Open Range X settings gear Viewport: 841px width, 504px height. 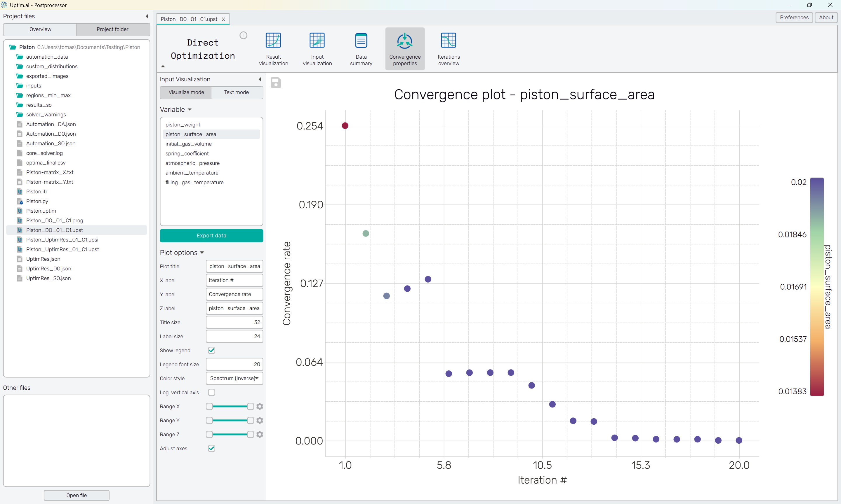(260, 406)
